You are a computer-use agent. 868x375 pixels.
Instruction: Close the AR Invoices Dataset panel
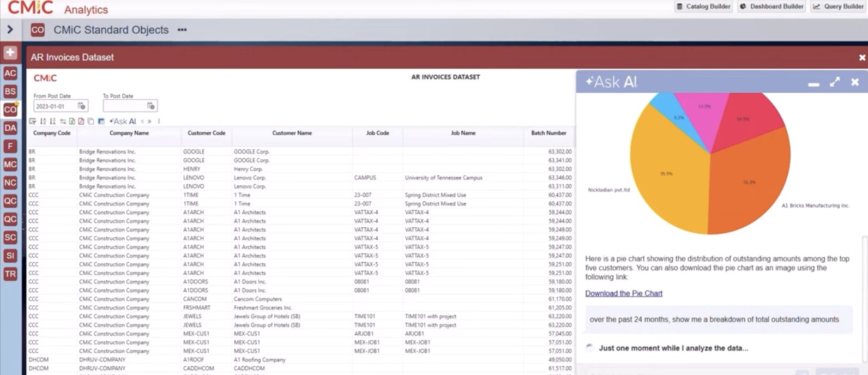pos(862,57)
